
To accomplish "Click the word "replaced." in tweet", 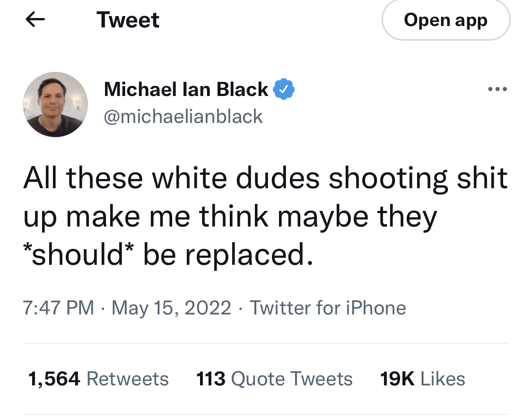I will coord(249,256).
